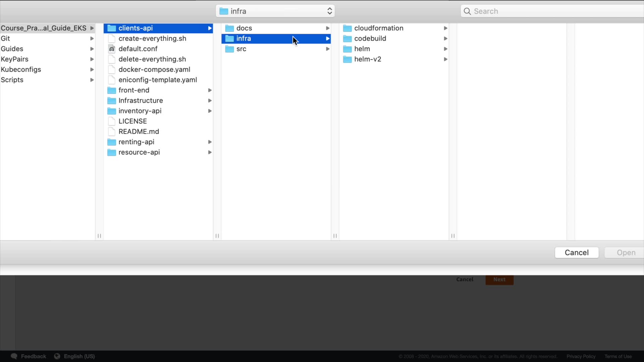Image resolution: width=644 pixels, height=362 pixels.
Task: Click the English (US) globe icon
Action: 57,356
